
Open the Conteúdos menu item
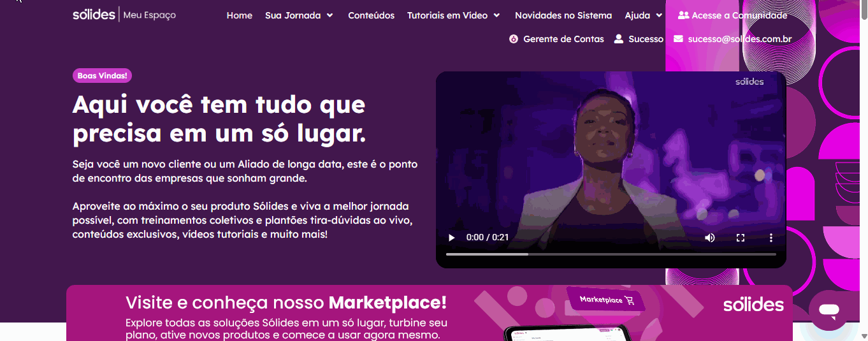coord(371,15)
